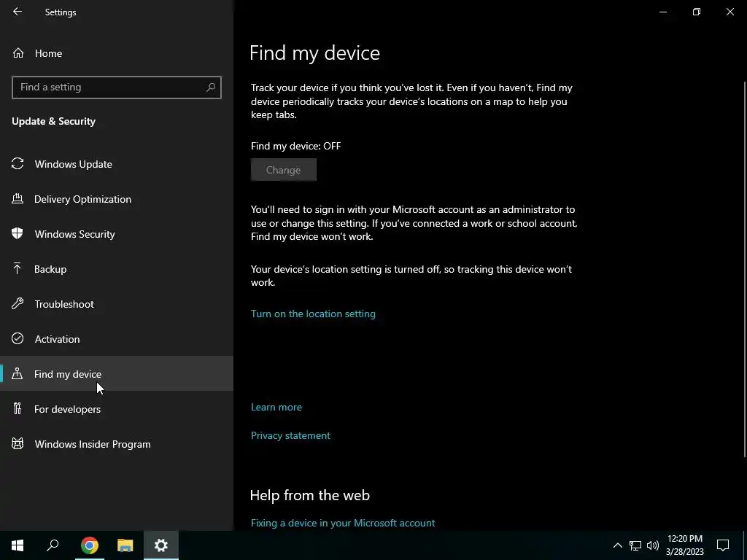
Task: Click the Delivery Optimization icon
Action: tap(18, 198)
